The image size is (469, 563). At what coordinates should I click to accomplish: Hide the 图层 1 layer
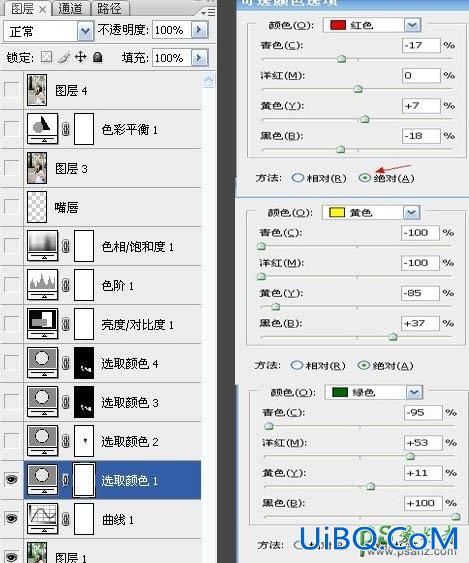coord(11,557)
